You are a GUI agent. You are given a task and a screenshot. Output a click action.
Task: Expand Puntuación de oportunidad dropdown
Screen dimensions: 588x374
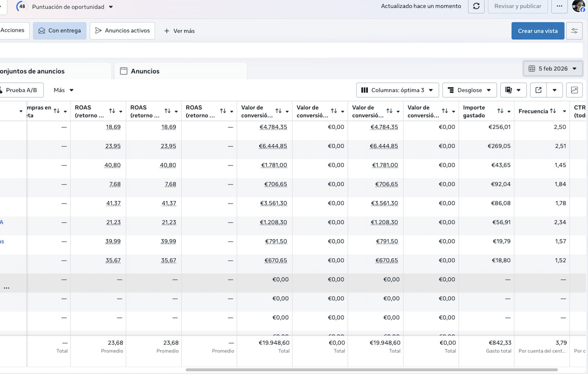point(111,7)
